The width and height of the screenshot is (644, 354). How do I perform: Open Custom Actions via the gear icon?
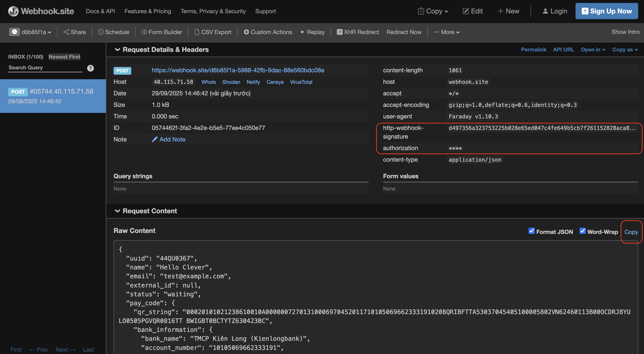pos(246,32)
